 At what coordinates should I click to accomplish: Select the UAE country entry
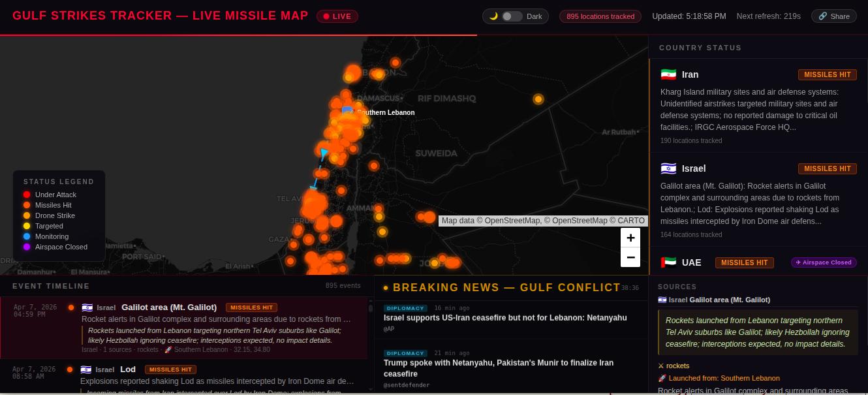click(x=758, y=262)
